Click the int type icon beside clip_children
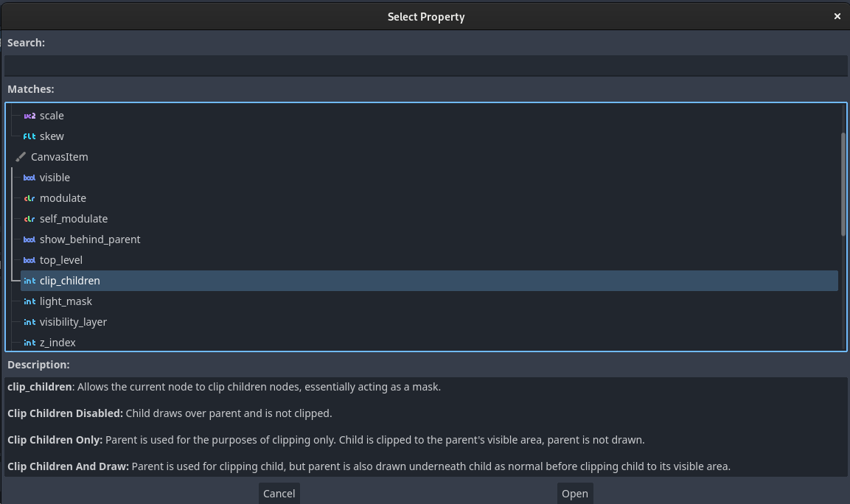This screenshot has height=504, width=850. (x=29, y=281)
